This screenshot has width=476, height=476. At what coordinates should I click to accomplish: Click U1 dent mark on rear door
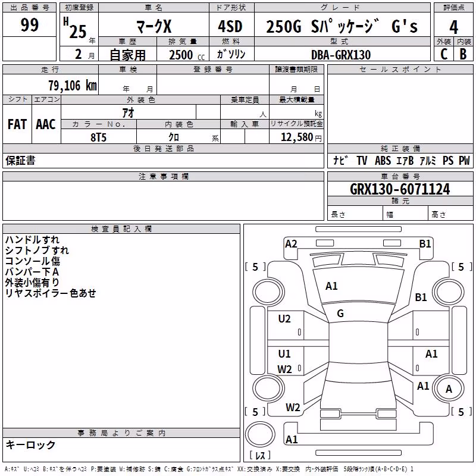tap(284, 353)
